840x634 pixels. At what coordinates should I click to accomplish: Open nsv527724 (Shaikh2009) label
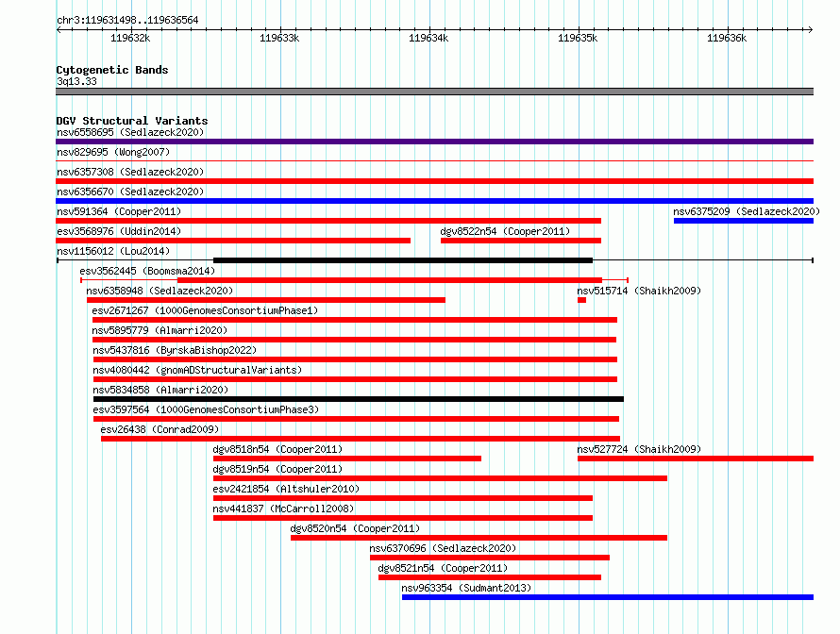click(x=639, y=449)
